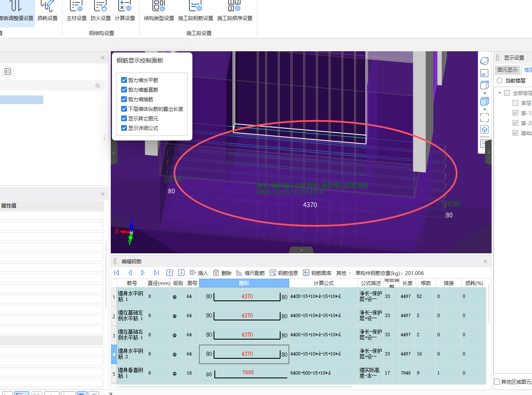Open the 其他 dropdown in rebar toolbar
Screen dimensions: 532x395
344,273
